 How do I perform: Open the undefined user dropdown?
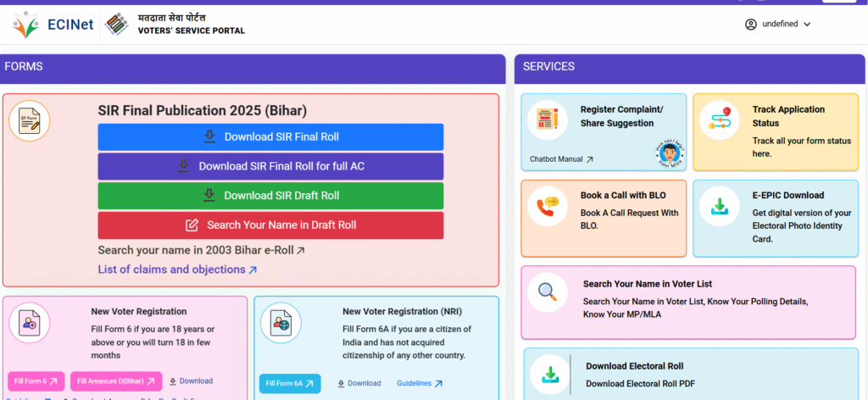coord(778,25)
